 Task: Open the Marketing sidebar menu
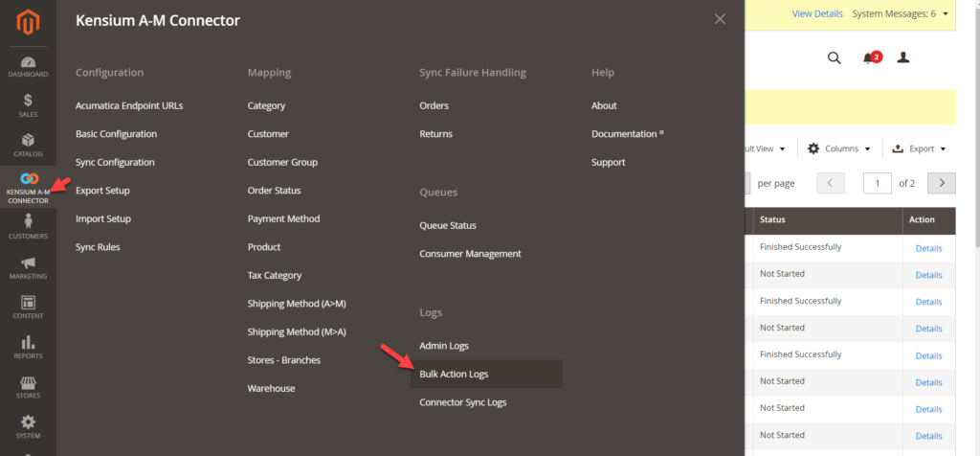pos(28,267)
